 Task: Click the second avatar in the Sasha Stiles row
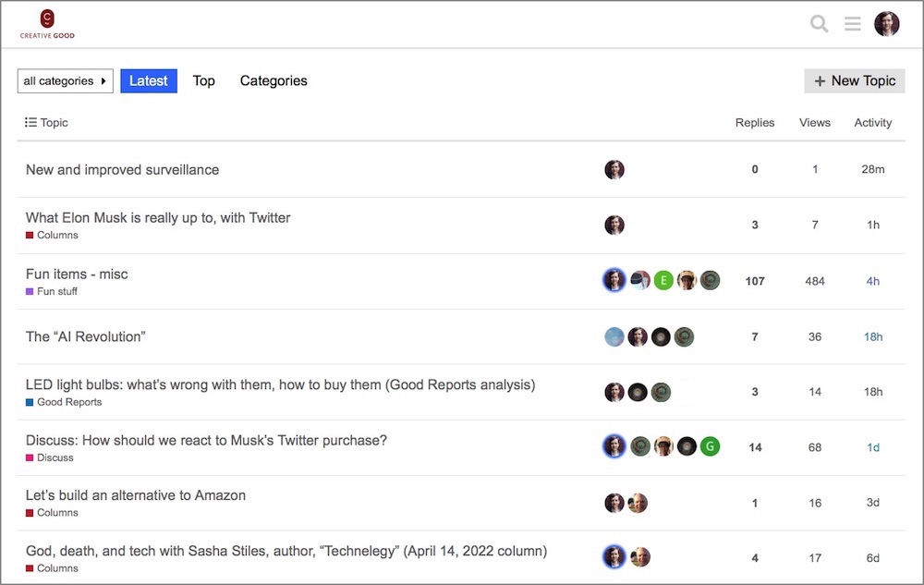click(640, 557)
